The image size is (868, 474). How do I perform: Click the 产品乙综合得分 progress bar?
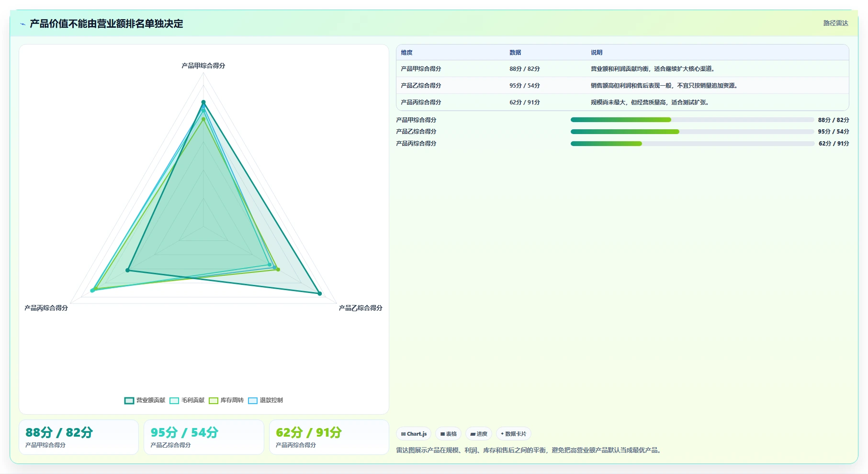pos(692,132)
